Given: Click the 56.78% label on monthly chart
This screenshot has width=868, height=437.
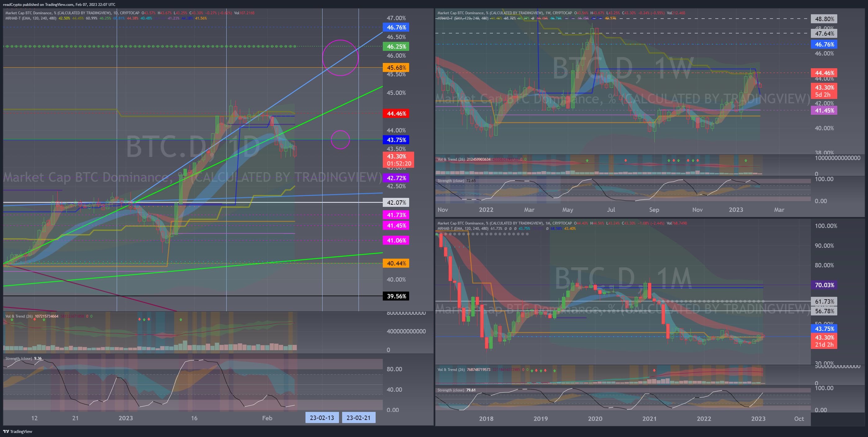Looking at the screenshot, I should pos(824,311).
